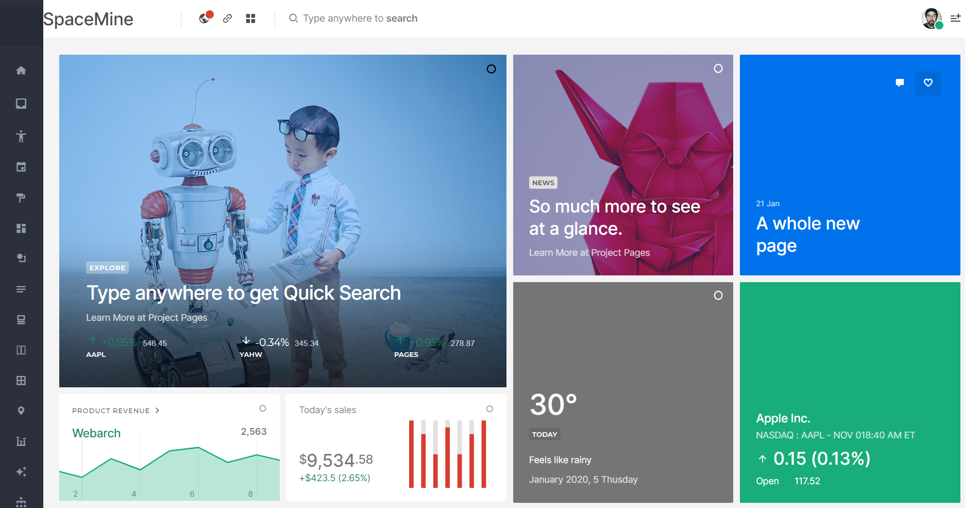
Task: Click the NEWS tag on origami card
Action: tap(543, 183)
